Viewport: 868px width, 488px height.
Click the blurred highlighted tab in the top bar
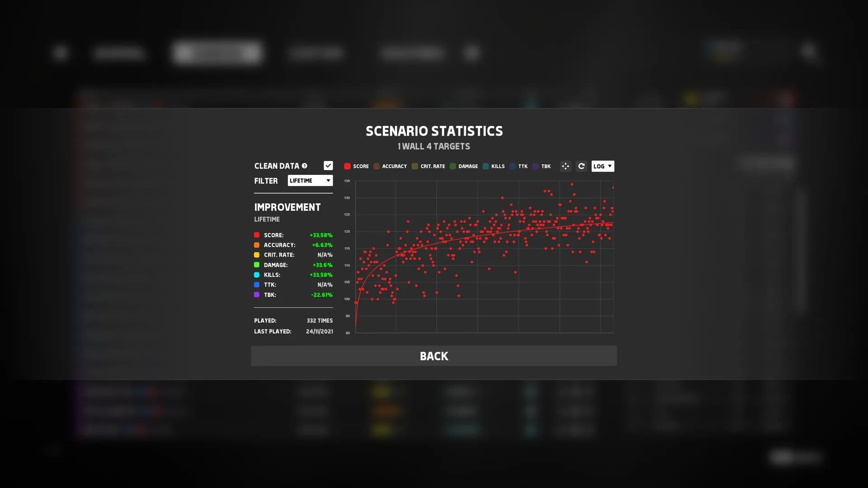click(x=217, y=53)
